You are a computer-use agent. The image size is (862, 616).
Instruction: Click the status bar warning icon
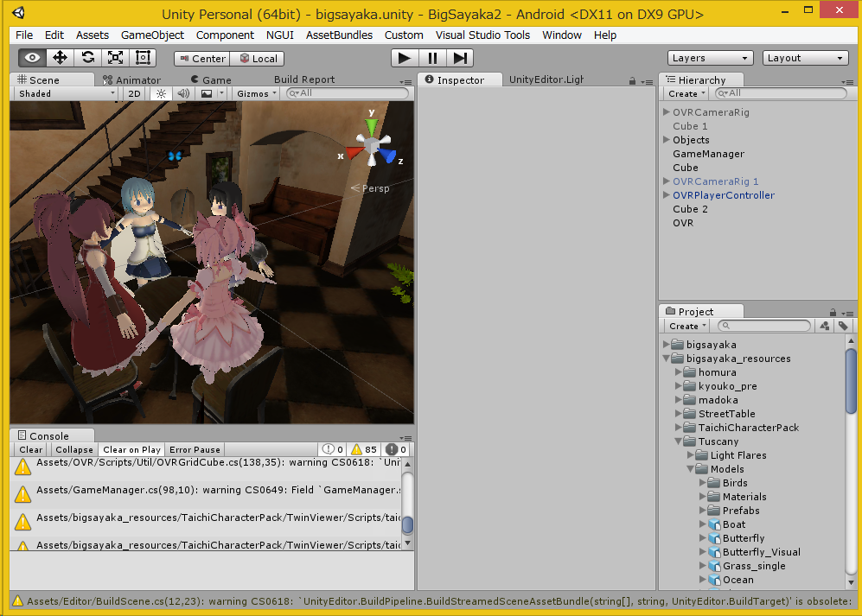pos(17,601)
